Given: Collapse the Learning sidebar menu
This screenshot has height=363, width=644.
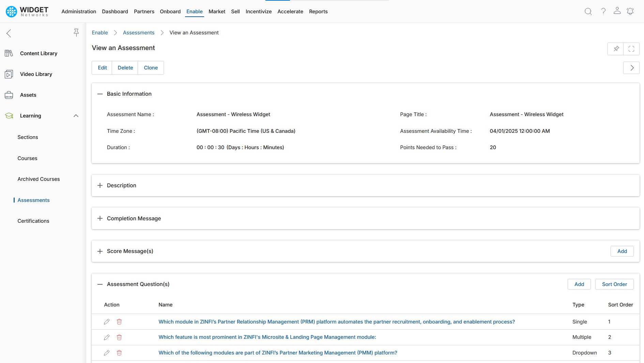Looking at the screenshot, I should click(76, 116).
